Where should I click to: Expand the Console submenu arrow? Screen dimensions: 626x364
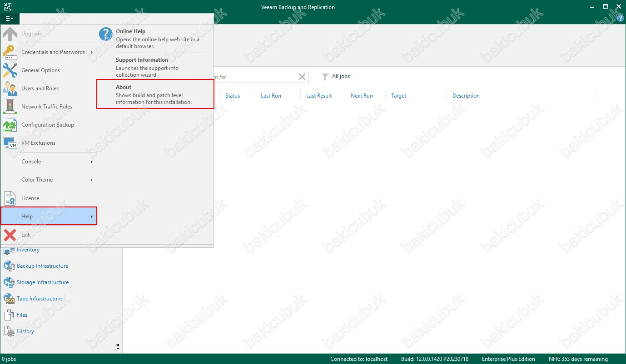pyautogui.click(x=92, y=162)
